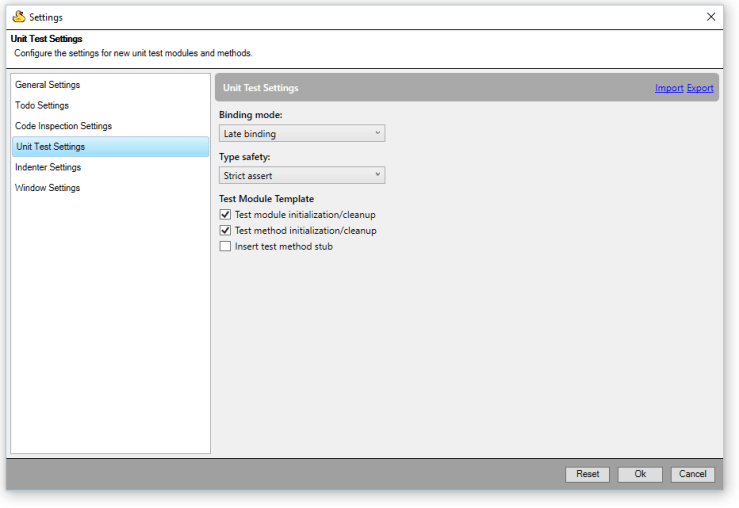Click the 'Binding mode:' label

(x=250, y=115)
